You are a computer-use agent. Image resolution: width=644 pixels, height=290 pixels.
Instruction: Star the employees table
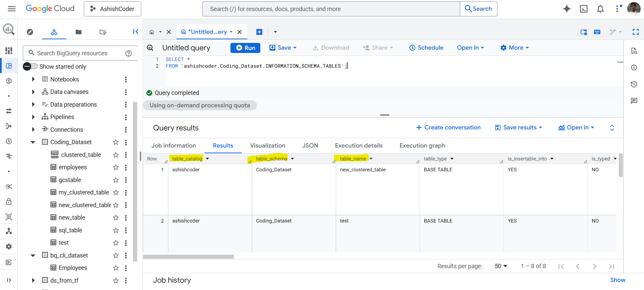pos(116,167)
